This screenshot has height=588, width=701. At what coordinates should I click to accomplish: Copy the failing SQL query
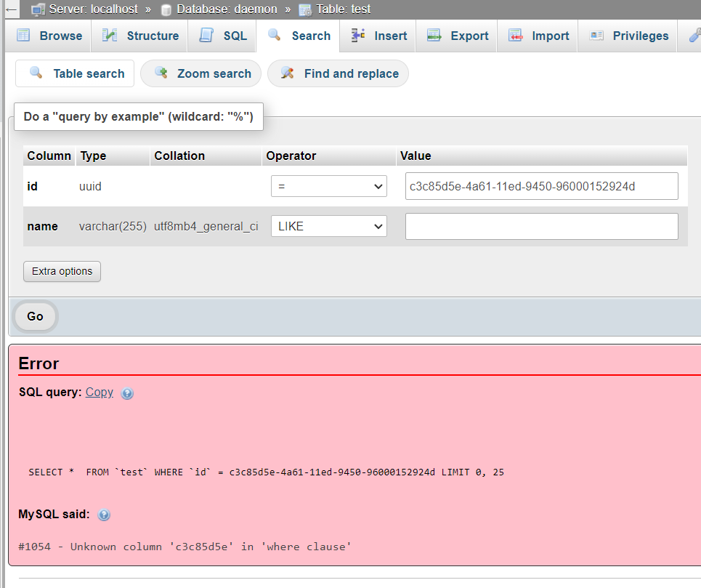point(99,392)
